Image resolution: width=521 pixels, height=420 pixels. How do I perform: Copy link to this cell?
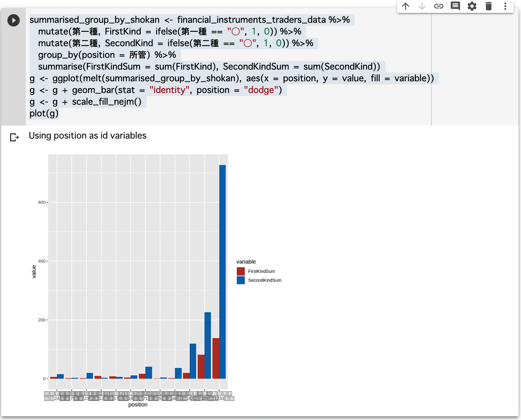pyautogui.click(x=439, y=6)
